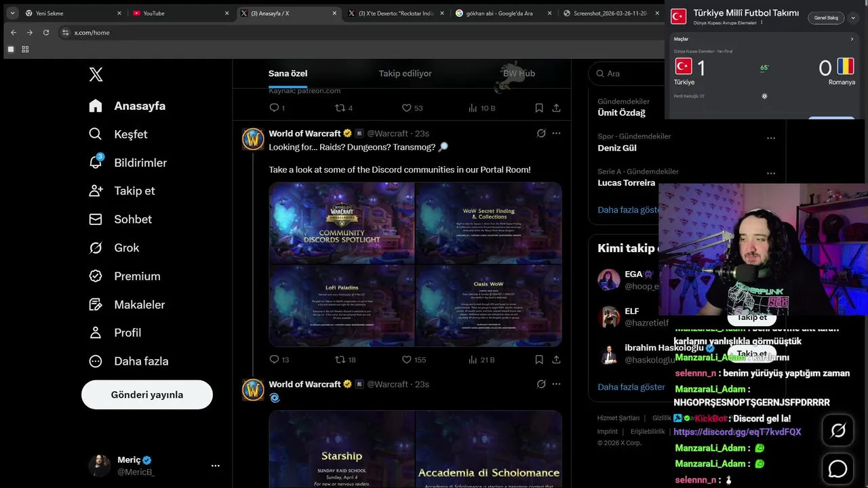Screen dimensions: 868x488
Task: Open World of Warcraft avatar on first post
Action: (253, 138)
